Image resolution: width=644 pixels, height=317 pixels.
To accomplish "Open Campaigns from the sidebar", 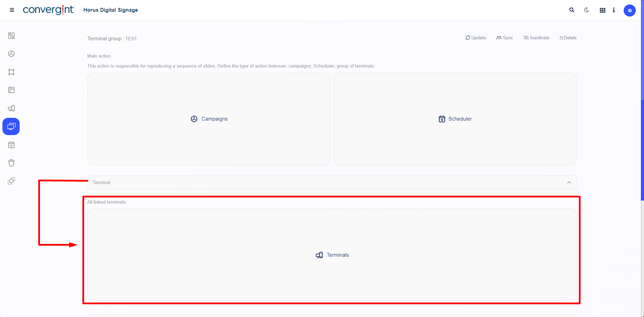I will pos(11,54).
